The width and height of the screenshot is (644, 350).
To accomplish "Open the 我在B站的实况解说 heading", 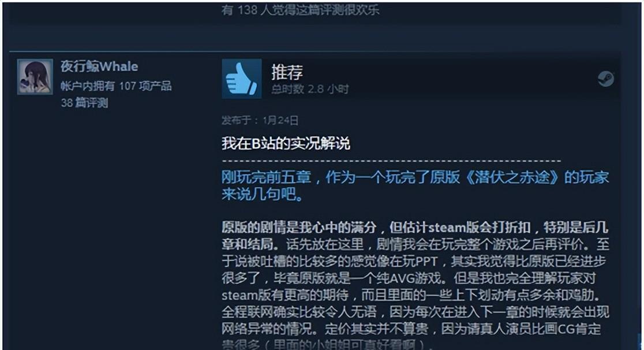I will point(286,143).
